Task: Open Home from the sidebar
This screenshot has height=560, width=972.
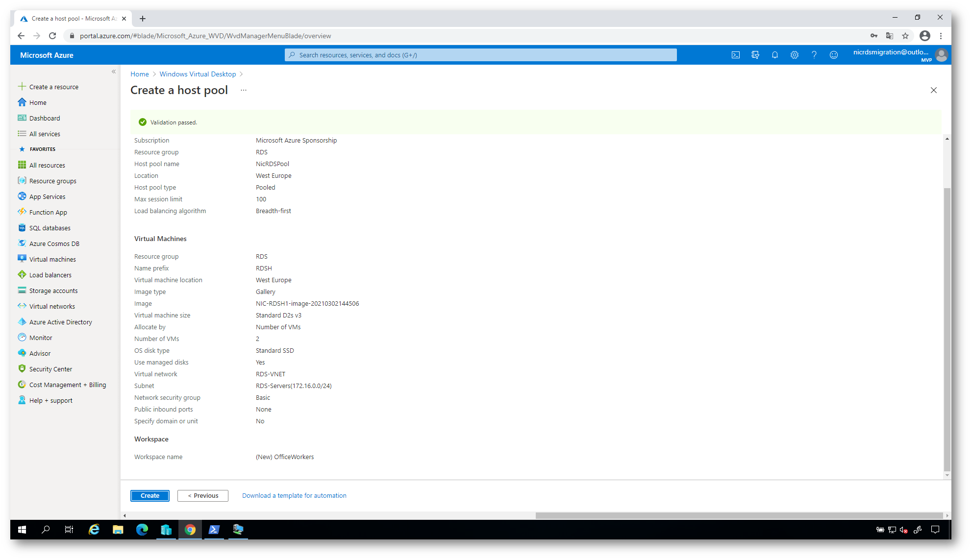Action: click(38, 102)
